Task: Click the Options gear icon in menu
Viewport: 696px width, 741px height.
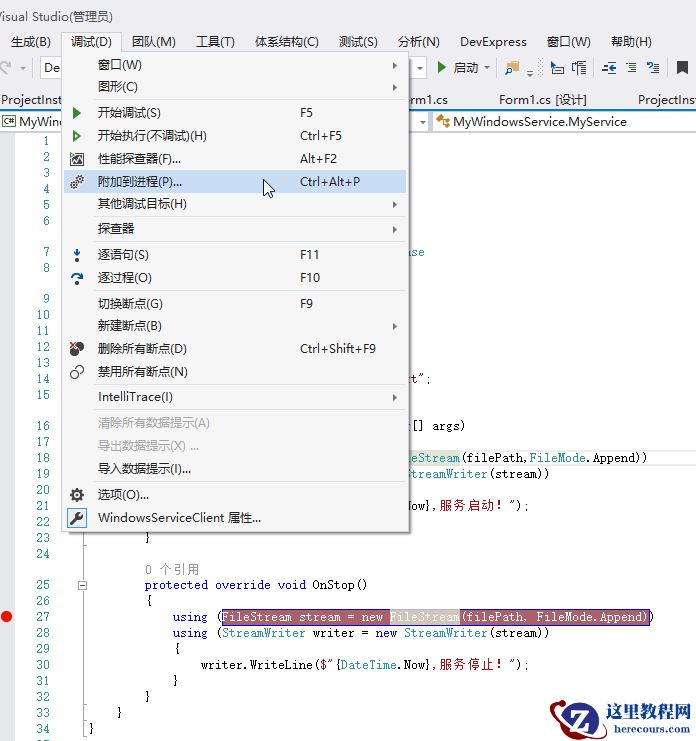Action: tap(77, 495)
